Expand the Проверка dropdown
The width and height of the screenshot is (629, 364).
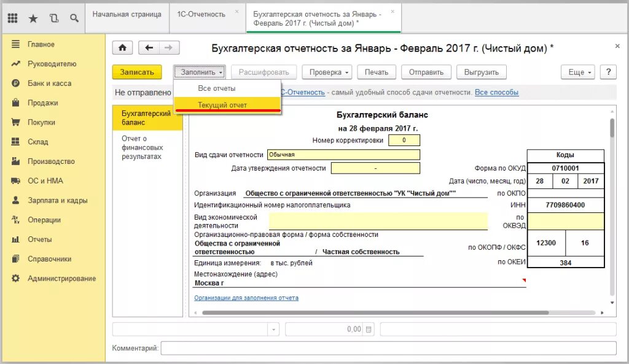(327, 72)
